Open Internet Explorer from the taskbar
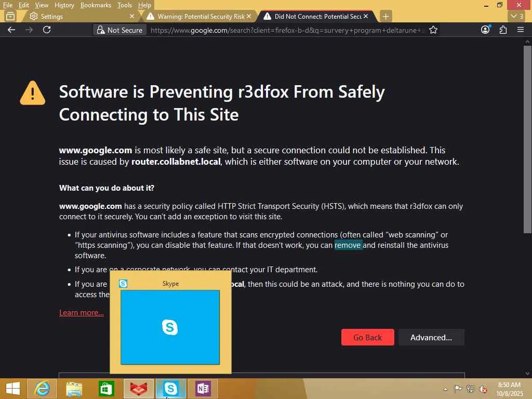This screenshot has height=399, width=532. pos(42,389)
